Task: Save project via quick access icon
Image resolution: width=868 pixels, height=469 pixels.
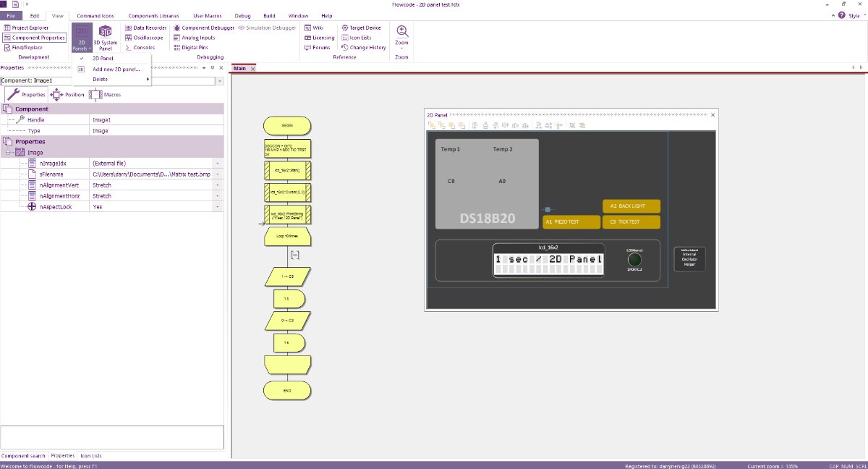Action: coord(16,4)
